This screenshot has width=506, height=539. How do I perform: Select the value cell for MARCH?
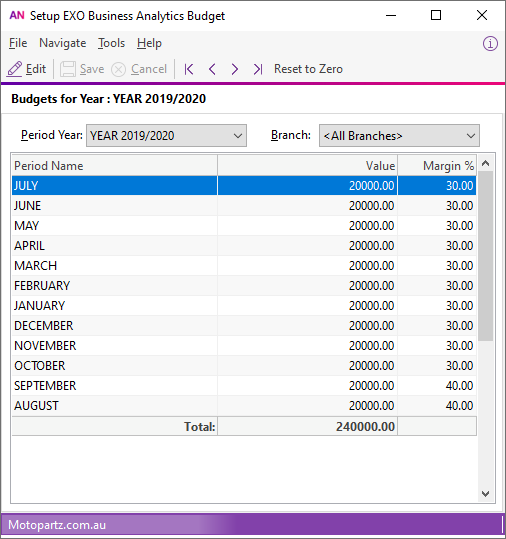307,266
